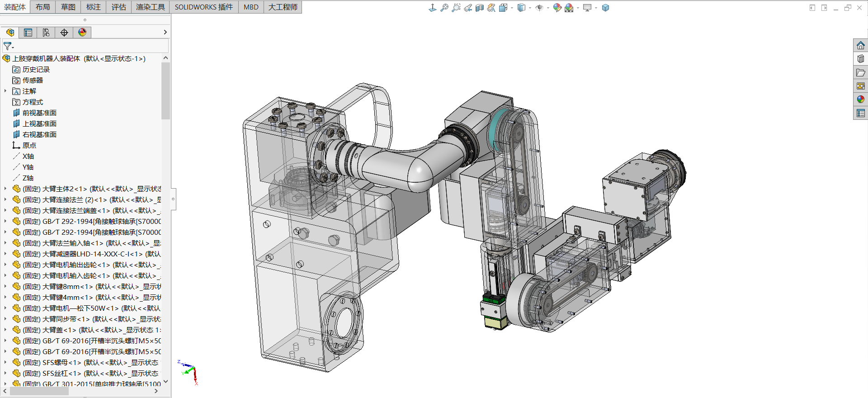The image size is (868, 398).
Task: Open the DisplayManager color ball tab
Action: (82, 33)
